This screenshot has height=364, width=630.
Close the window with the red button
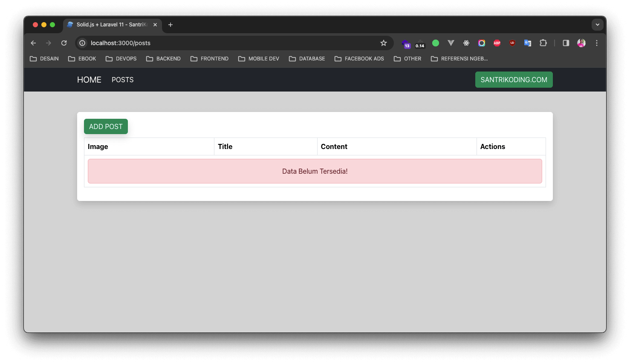[x=35, y=25]
